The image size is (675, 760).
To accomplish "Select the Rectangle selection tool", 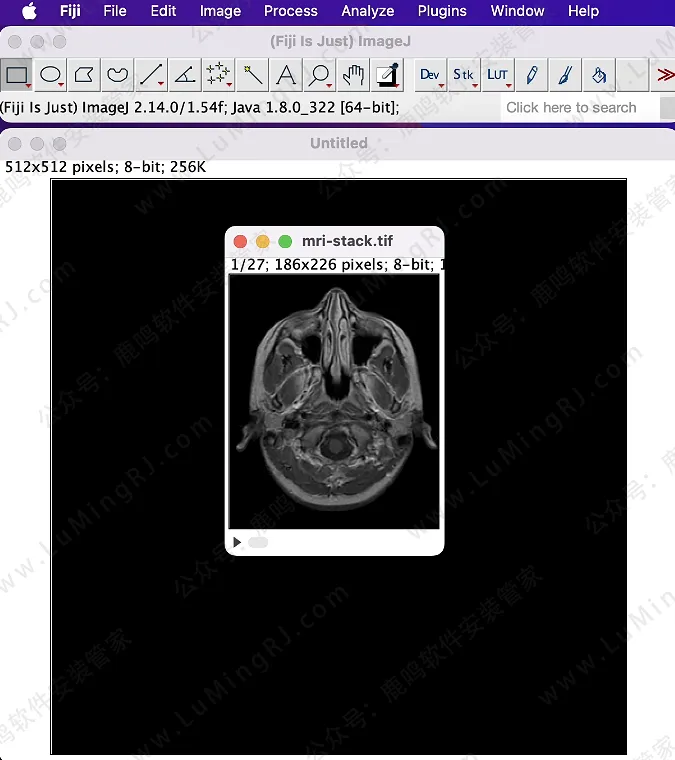I will (x=17, y=75).
